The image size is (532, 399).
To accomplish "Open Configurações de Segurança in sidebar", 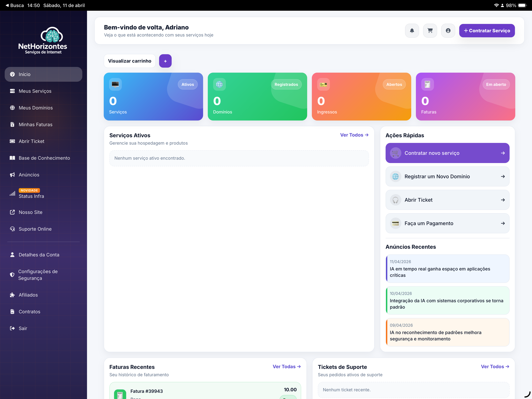I will tap(43, 275).
